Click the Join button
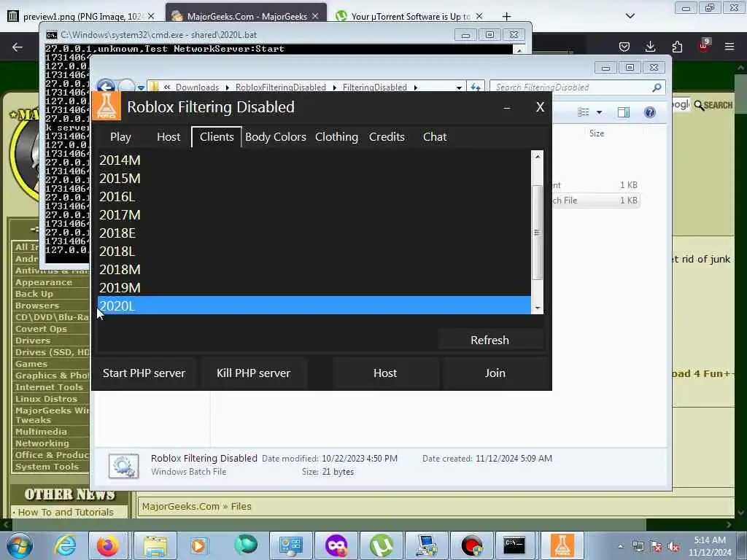This screenshot has height=560, width=747. (x=495, y=373)
